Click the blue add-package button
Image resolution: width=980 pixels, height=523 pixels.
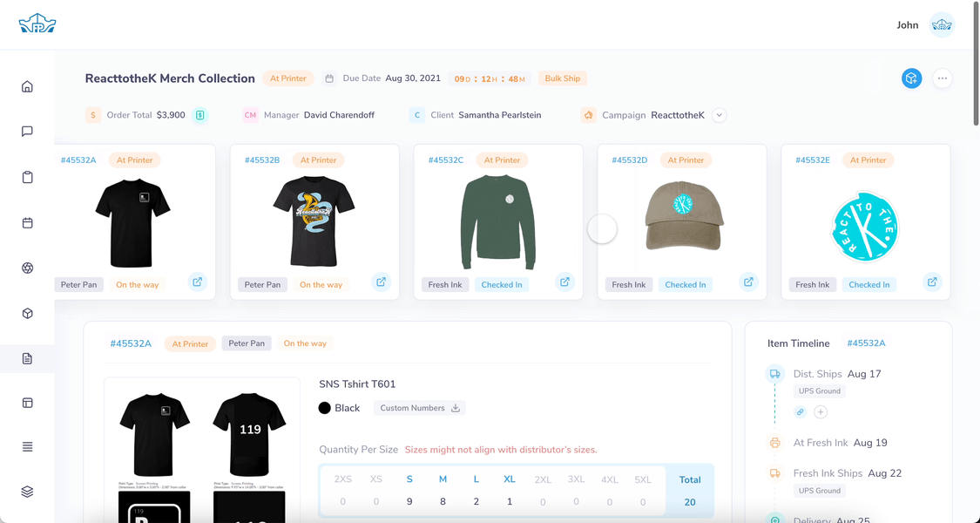pos(911,78)
